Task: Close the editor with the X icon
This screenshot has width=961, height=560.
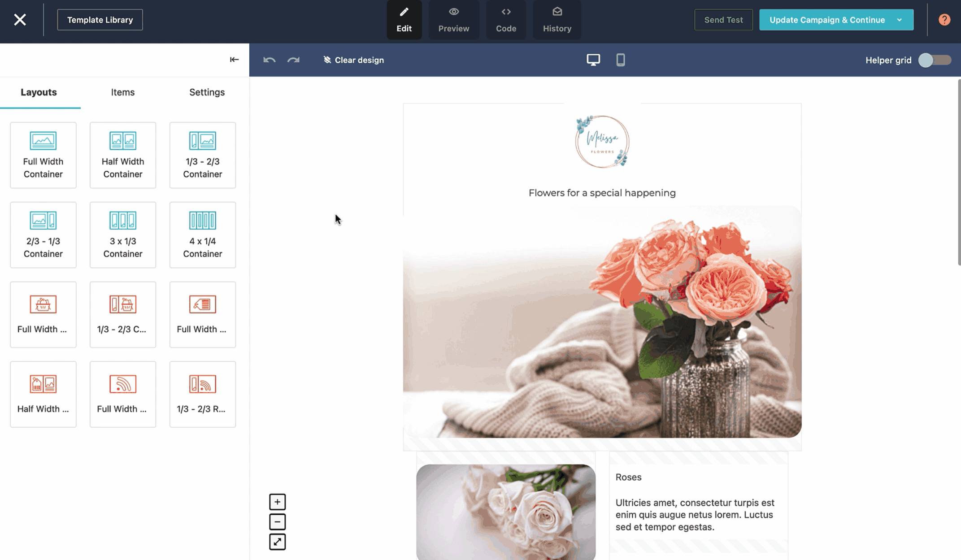Action: tap(20, 20)
